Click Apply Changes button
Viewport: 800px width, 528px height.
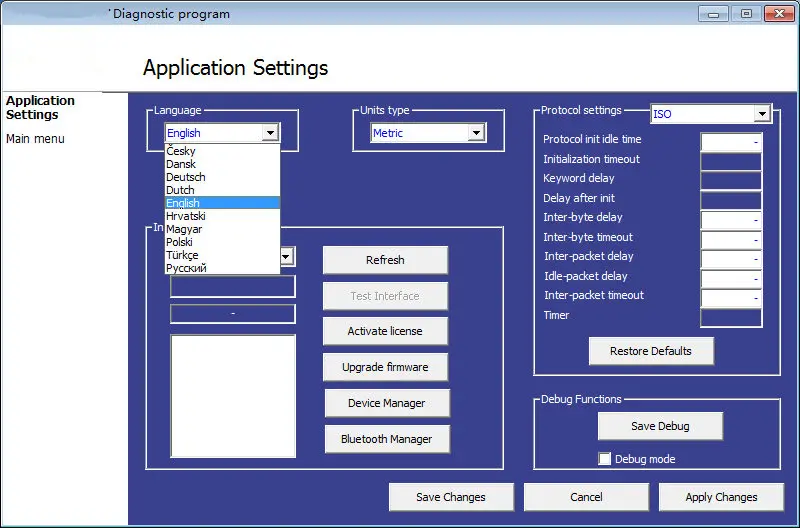point(721,497)
